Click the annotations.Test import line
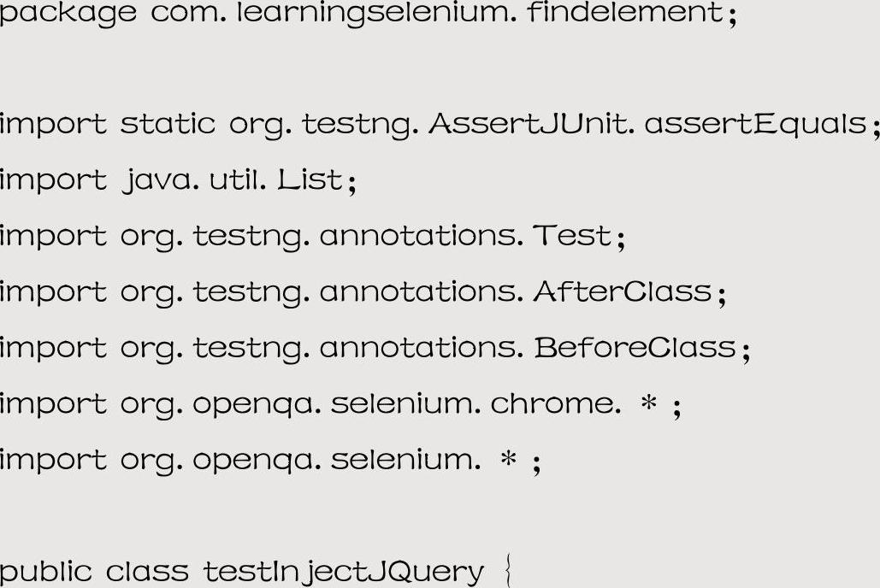This screenshot has height=588, width=880. [313, 238]
